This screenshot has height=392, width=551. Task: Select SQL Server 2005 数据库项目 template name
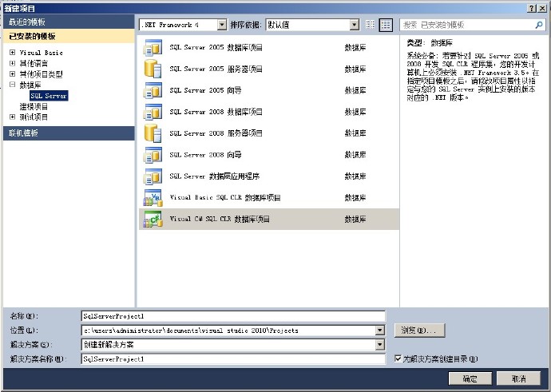coord(216,47)
